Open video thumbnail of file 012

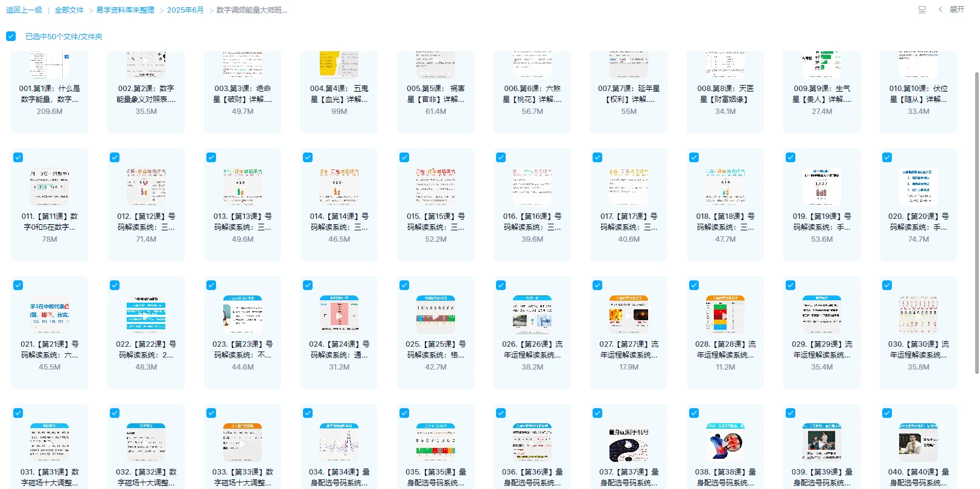click(x=146, y=187)
